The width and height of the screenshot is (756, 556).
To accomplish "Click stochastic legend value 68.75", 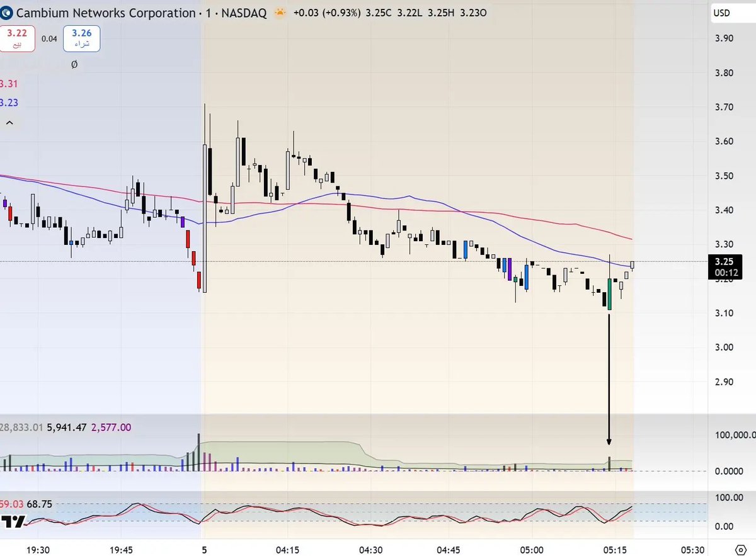I will click(x=40, y=504).
